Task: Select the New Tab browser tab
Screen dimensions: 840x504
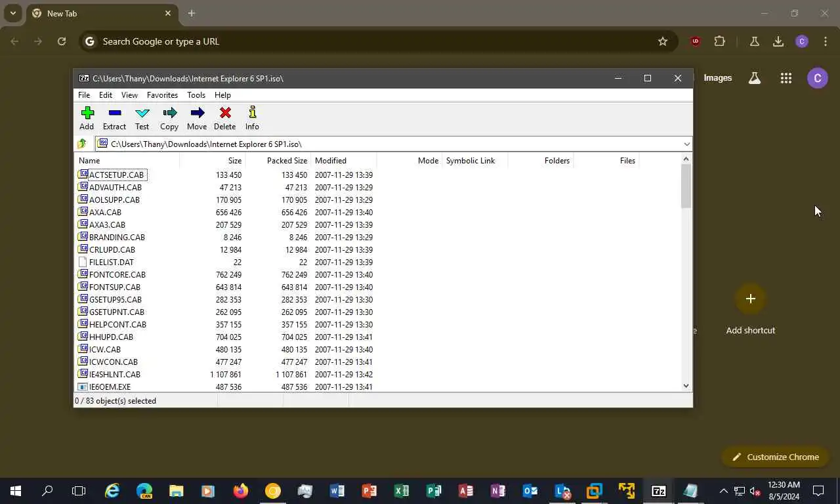Action: point(100,13)
